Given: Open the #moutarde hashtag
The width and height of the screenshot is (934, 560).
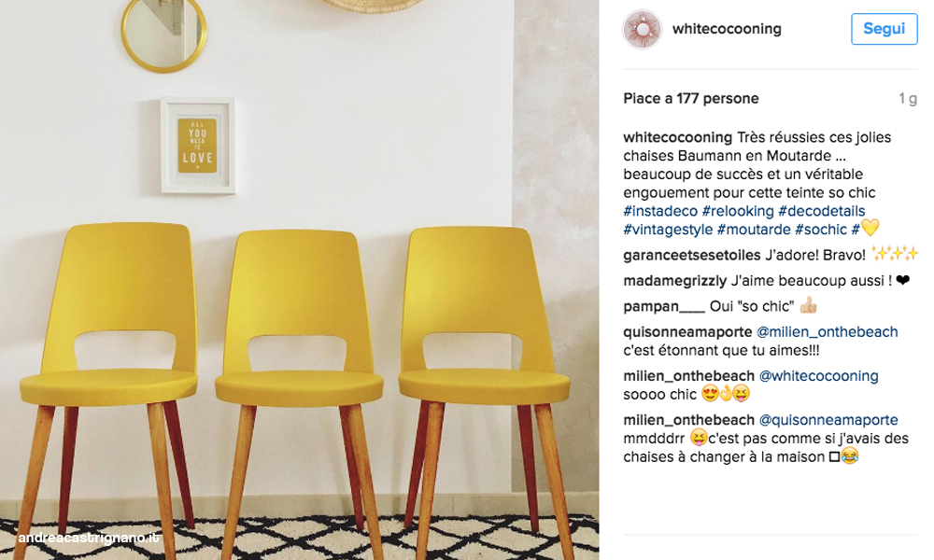Looking at the screenshot, I should [x=754, y=229].
